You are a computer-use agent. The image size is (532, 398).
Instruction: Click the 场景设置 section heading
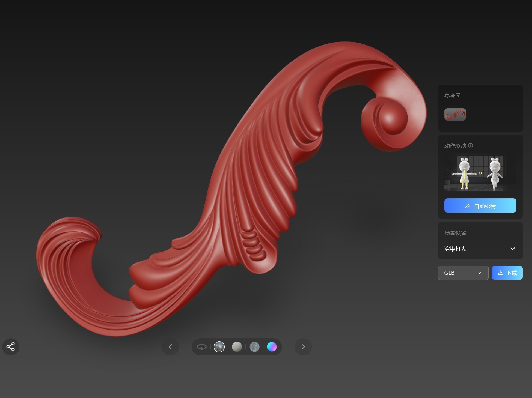[455, 233]
